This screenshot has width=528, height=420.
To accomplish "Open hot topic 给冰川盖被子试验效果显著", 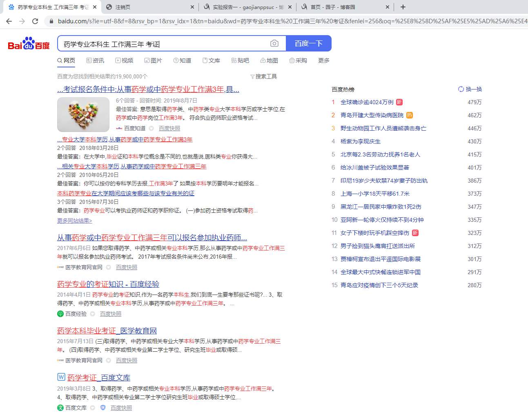I will click(x=375, y=168).
